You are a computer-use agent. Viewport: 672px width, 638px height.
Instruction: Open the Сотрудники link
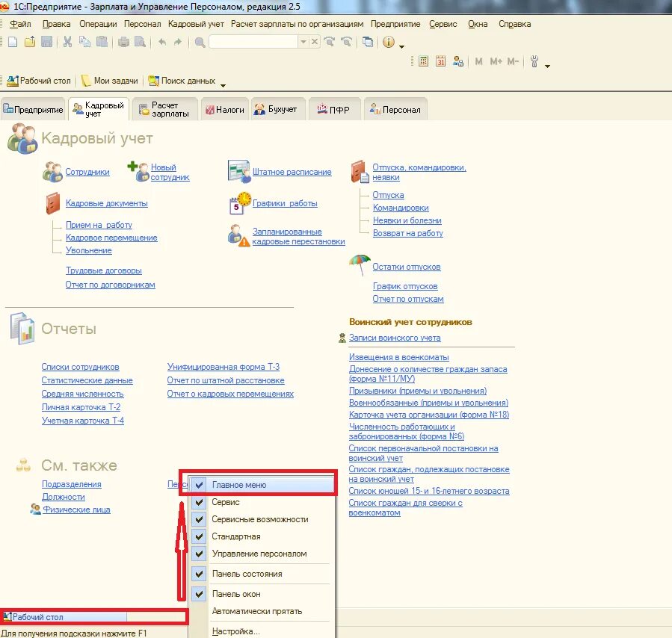click(87, 172)
